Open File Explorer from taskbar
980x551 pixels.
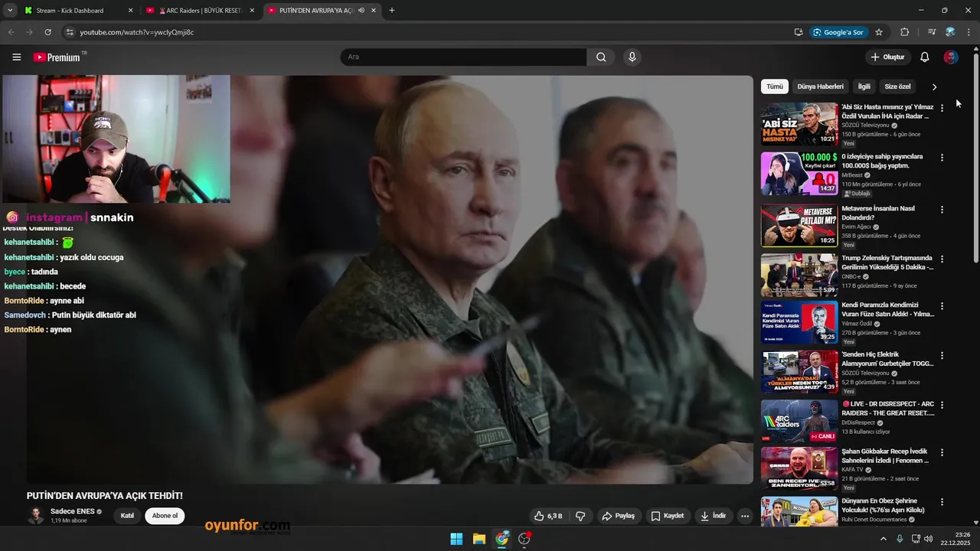[479, 539]
